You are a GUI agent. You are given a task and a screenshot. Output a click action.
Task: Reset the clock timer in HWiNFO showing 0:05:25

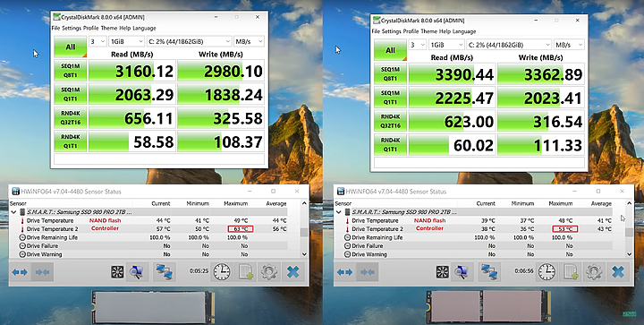click(x=222, y=272)
